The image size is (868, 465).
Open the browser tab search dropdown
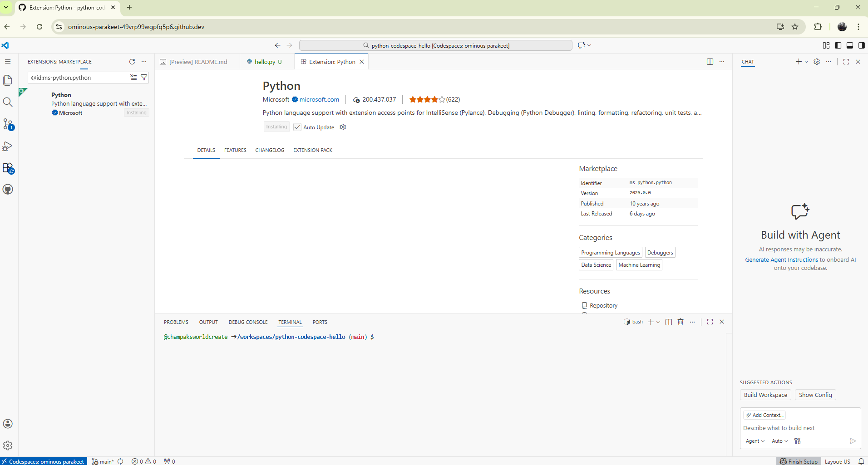[x=6, y=7]
